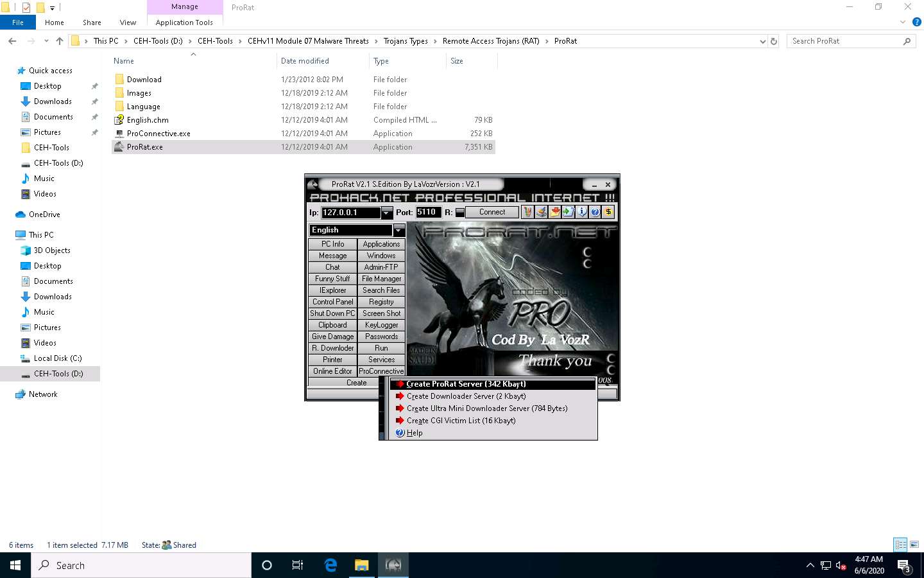The height and width of the screenshot is (578, 924).
Task: Open the File Manager function
Action: pos(381,279)
